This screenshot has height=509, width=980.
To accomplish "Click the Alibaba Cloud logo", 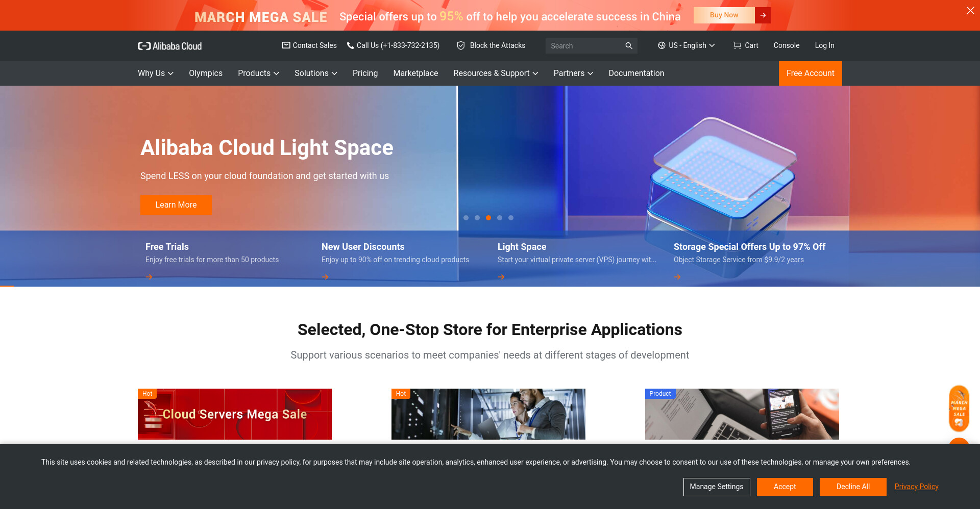I will (169, 46).
